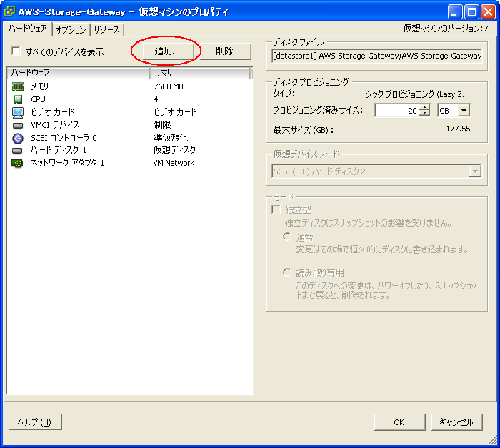Select the ハード ディスク 1 row label
Screen dimensions: 500x448
(x=59, y=150)
